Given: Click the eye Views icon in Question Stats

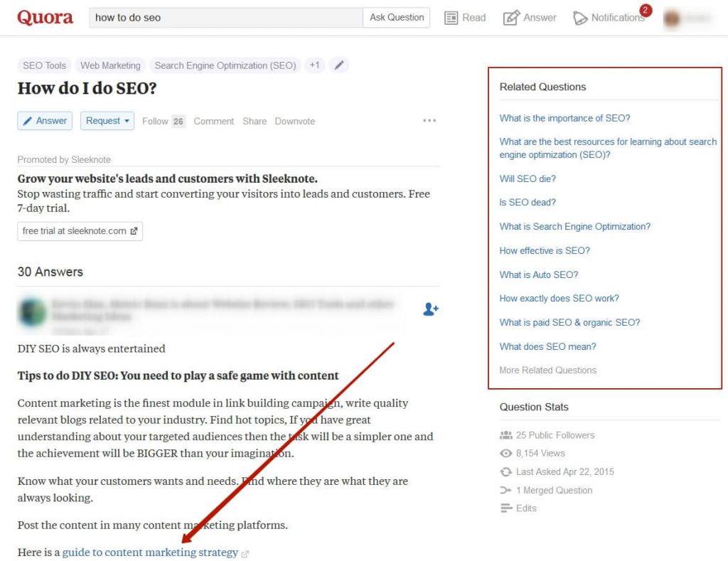Looking at the screenshot, I should [x=505, y=454].
